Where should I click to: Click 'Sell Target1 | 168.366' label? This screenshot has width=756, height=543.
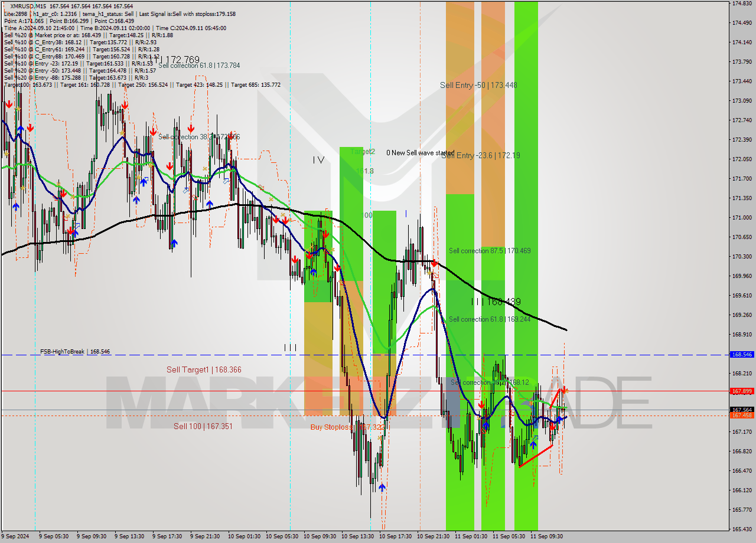coord(204,370)
